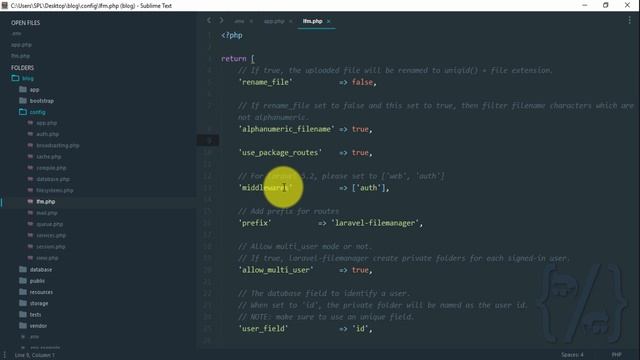
Task: Click the Line 9, Column 1 status
Action: pyautogui.click(x=34, y=355)
